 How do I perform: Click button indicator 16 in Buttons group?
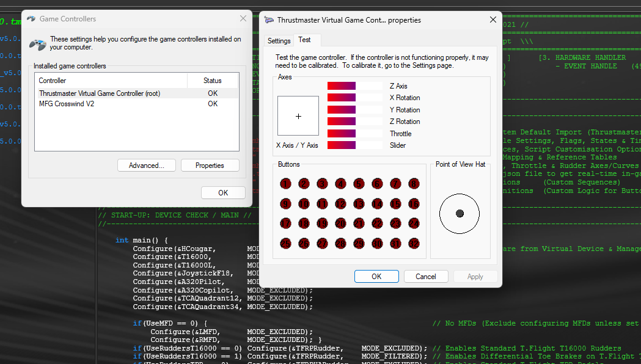click(x=414, y=204)
